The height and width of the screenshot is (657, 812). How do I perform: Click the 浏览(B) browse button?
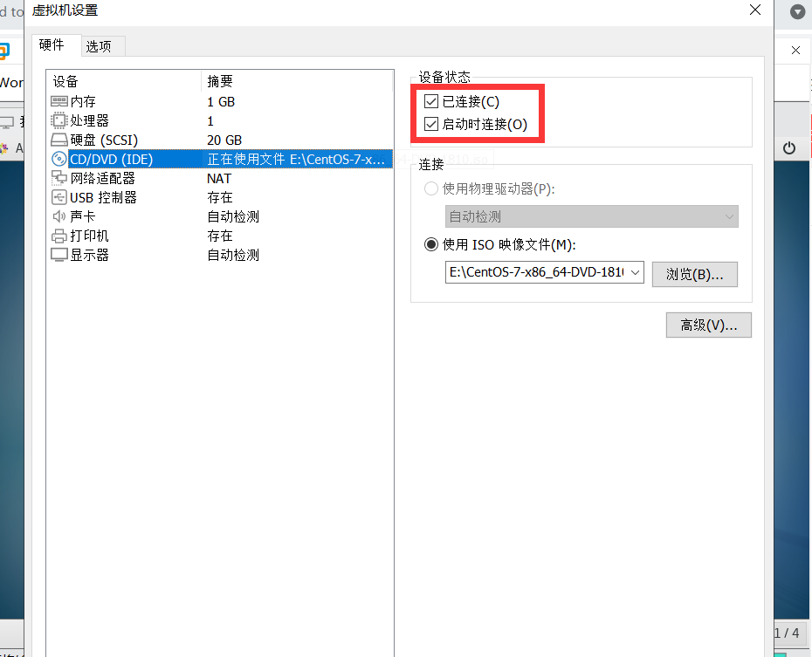(694, 273)
